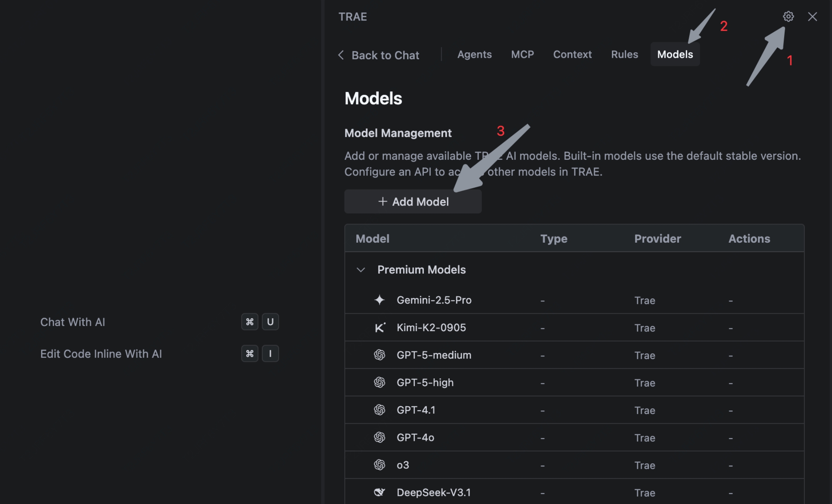Click the GPT-5-high OpenAI icon
This screenshot has width=832, height=504.
pos(380,383)
